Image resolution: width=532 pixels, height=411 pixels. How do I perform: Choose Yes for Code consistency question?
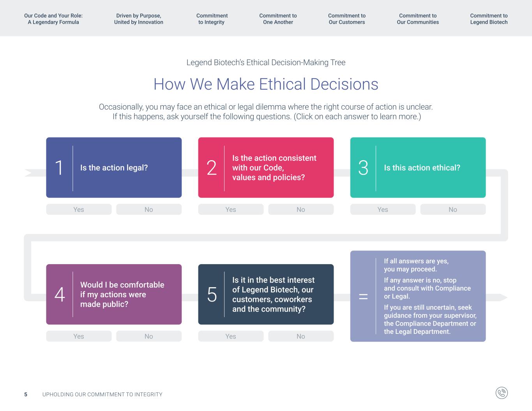(231, 209)
